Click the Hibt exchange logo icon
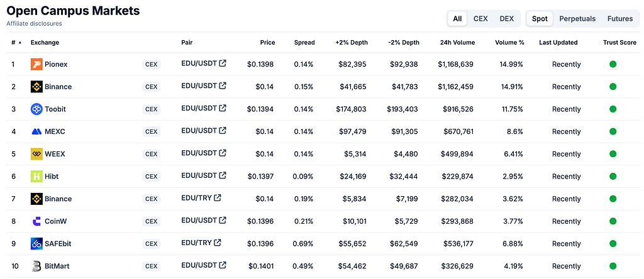 [x=36, y=177]
